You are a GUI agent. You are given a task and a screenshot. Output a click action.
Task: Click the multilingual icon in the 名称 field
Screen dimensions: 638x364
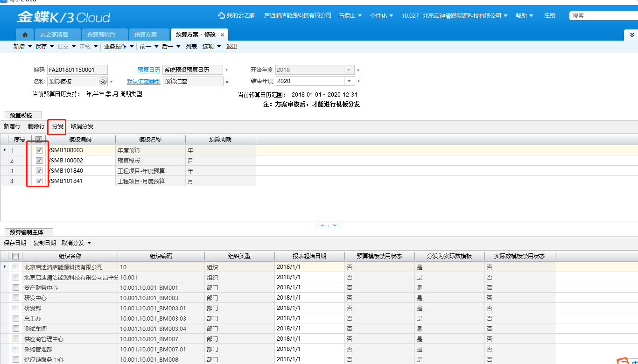(x=103, y=81)
